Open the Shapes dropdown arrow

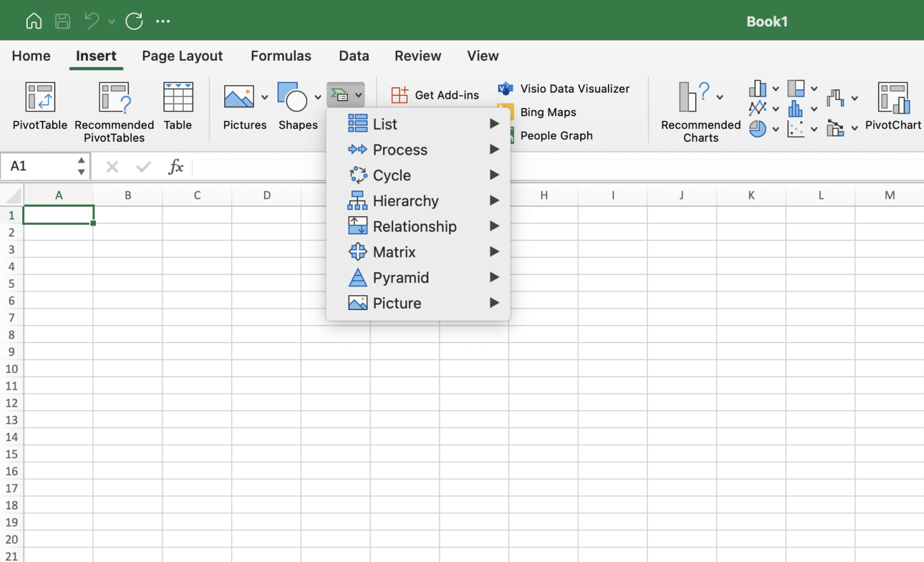(317, 97)
